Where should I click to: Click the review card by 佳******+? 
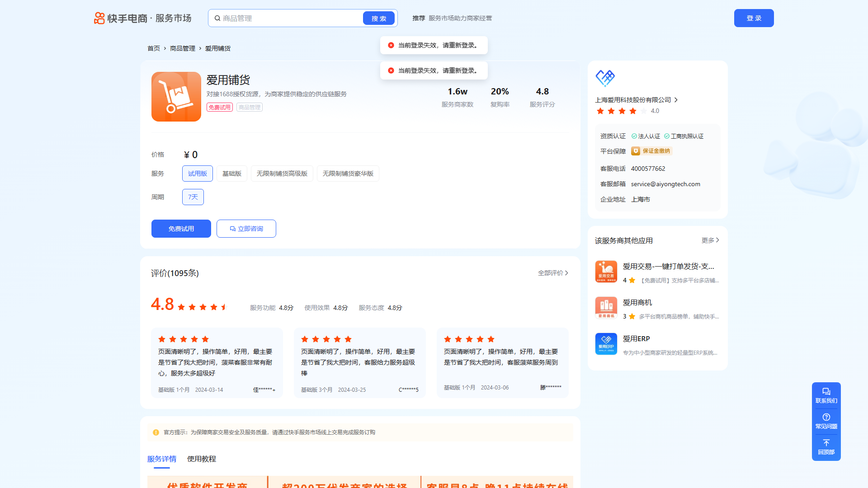pos(217,363)
